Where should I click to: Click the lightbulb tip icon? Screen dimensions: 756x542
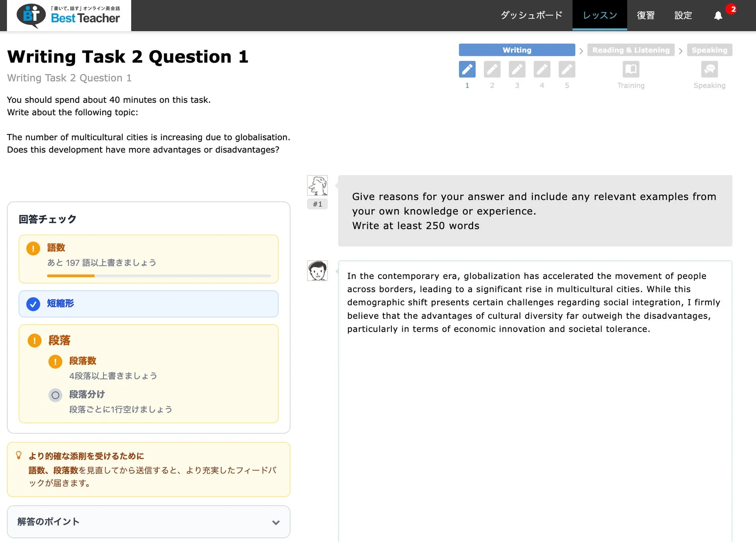(18, 455)
